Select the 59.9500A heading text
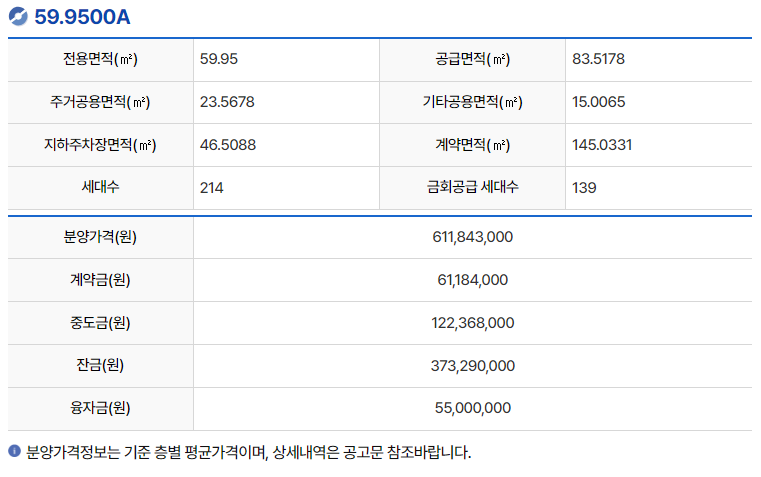The height and width of the screenshot is (477, 761). point(82,17)
